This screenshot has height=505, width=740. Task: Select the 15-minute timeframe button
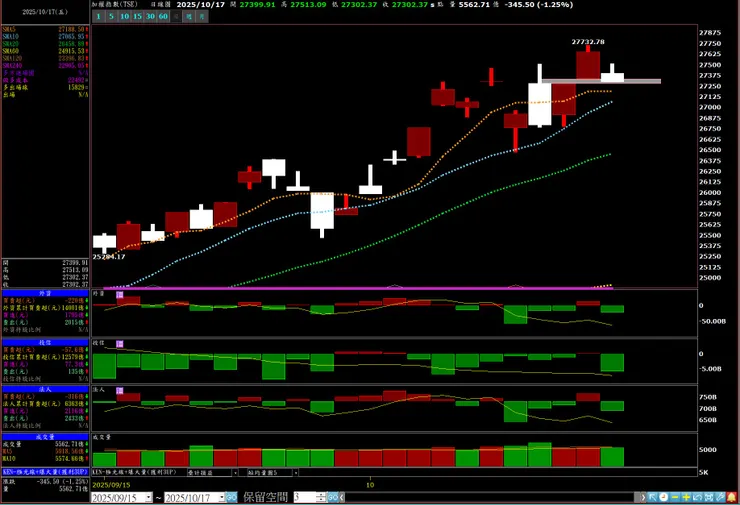click(137, 17)
